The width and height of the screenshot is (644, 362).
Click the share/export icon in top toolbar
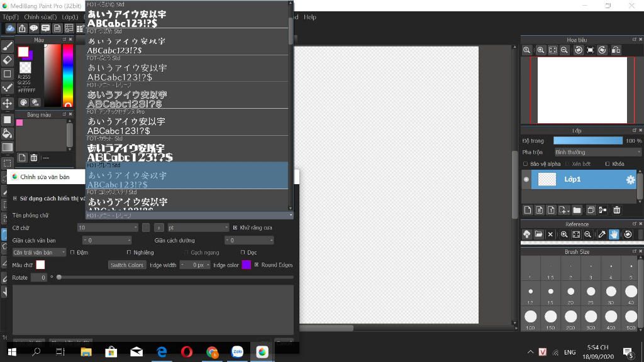pyautogui.click(x=22, y=28)
